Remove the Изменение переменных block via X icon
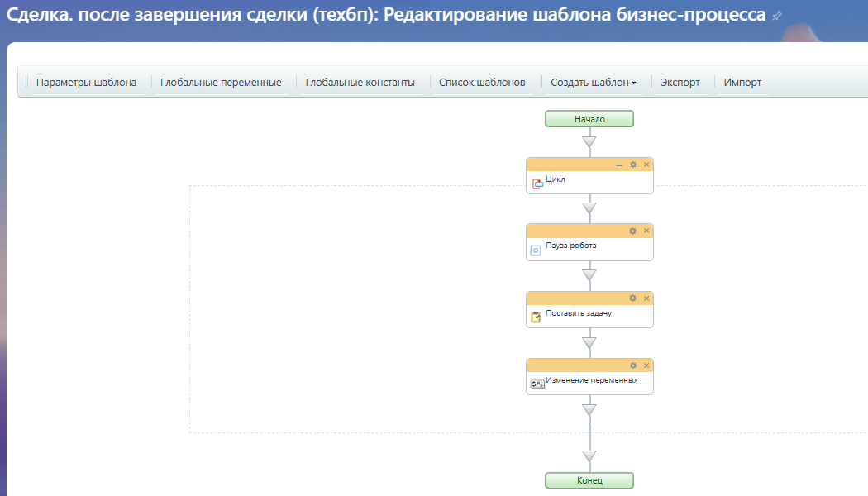 [646, 365]
